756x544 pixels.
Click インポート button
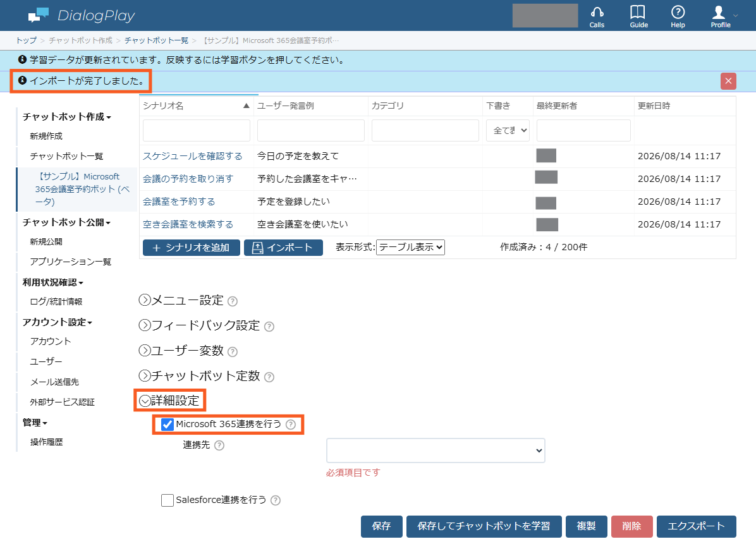pos(283,248)
